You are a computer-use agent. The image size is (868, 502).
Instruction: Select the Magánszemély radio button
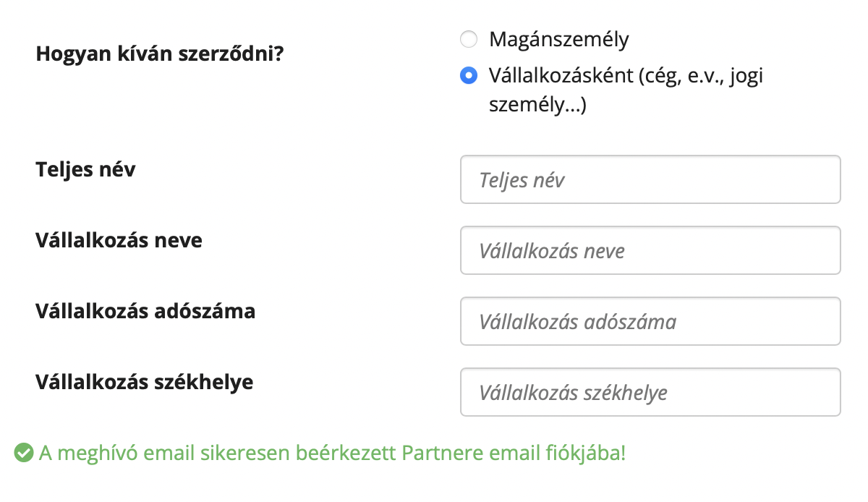tap(469, 39)
